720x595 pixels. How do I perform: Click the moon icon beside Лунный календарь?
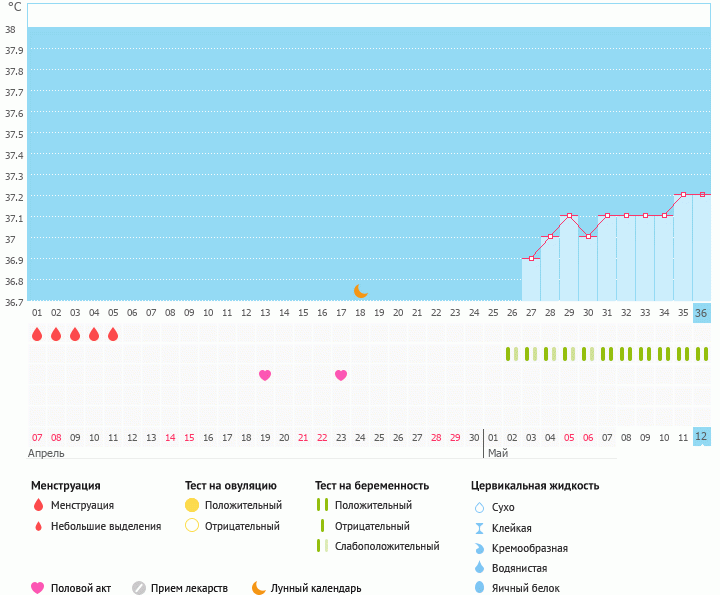pos(259,588)
